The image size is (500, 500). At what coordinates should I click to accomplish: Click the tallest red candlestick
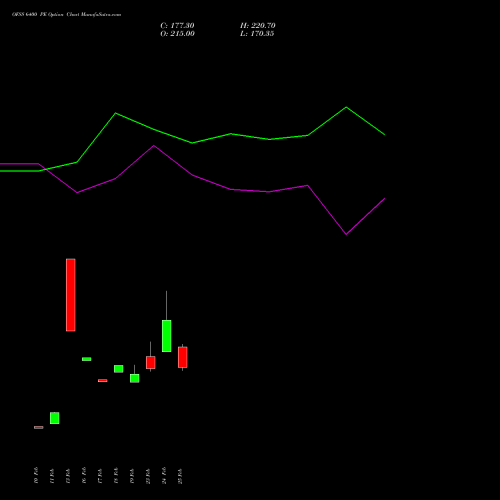click(x=71, y=295)
